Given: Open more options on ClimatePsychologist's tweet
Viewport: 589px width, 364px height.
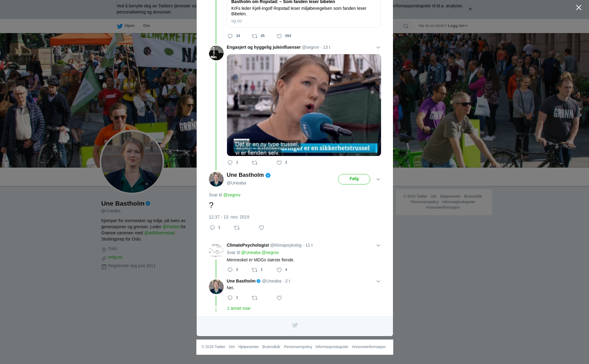Looking at the screenshot, I should (x=378, y=245).
